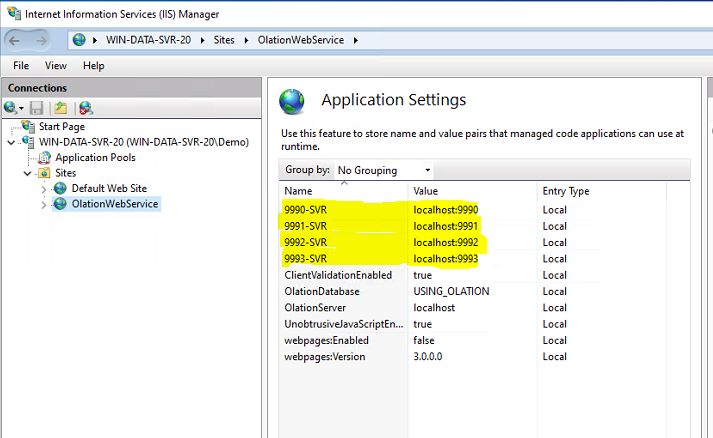Click the OlationWebService globe icon in tree
Viewport: 713px width, 438px height.
click(60, 204)
